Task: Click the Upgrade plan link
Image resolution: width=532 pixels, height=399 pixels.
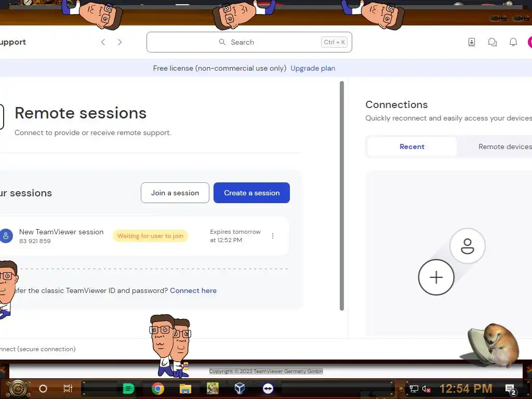Action: (313, 68)
